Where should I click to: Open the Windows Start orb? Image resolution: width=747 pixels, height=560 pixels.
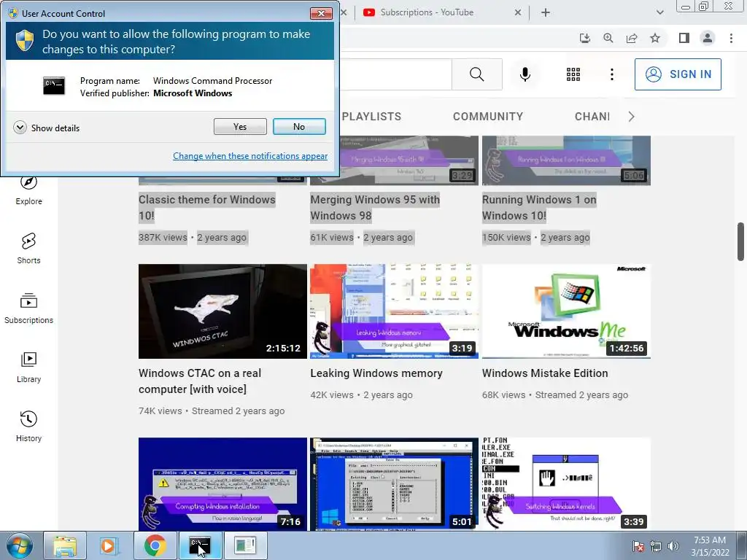click(20, 545)
